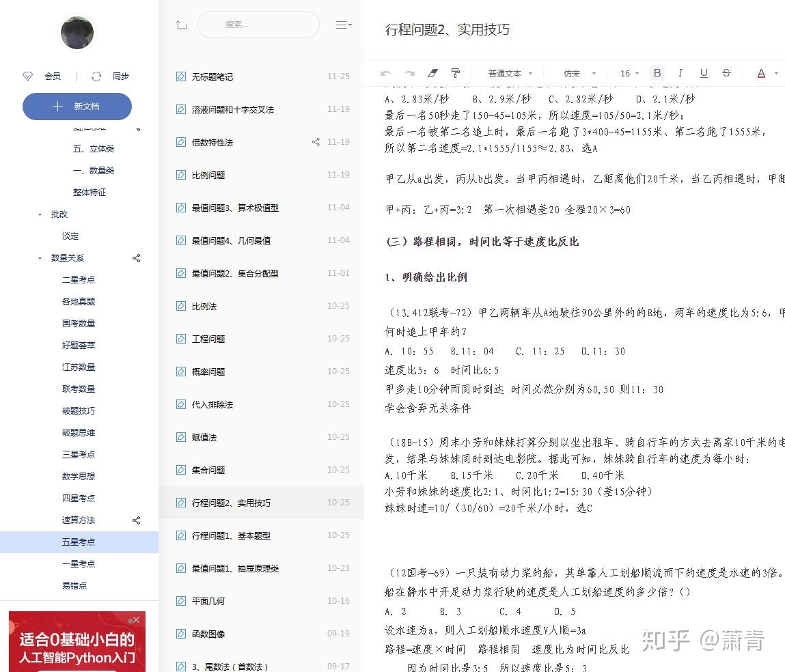Create a new document with 新文档
Image resolution: width=785 pixels, height=672 pixels.
click(x=77, y=106)
